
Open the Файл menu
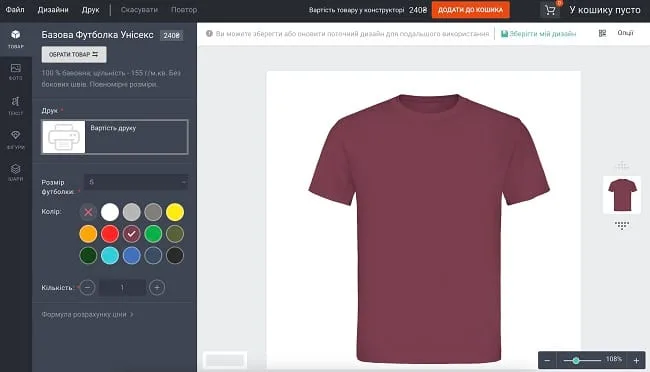pos(15,10)
